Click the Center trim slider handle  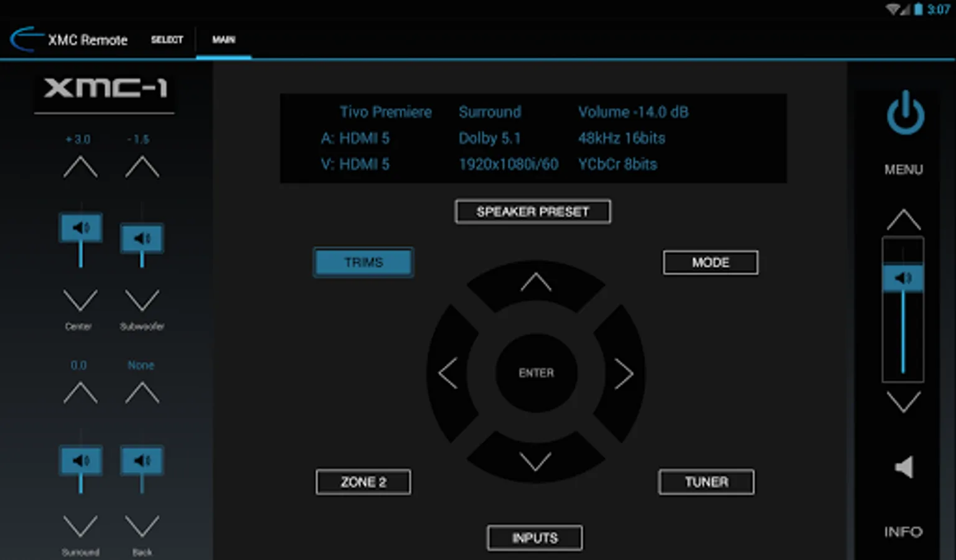pyautogui.click(x=81, y=228)
